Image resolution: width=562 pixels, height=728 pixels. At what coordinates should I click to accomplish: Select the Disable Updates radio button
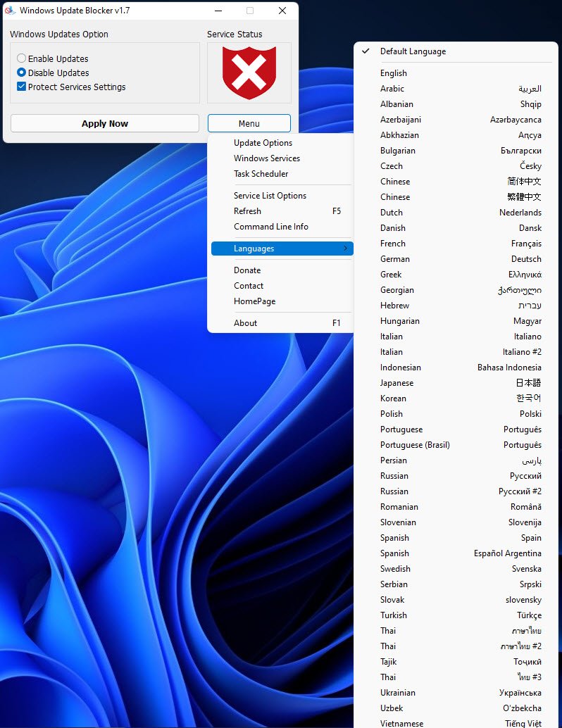pos(21,73)
